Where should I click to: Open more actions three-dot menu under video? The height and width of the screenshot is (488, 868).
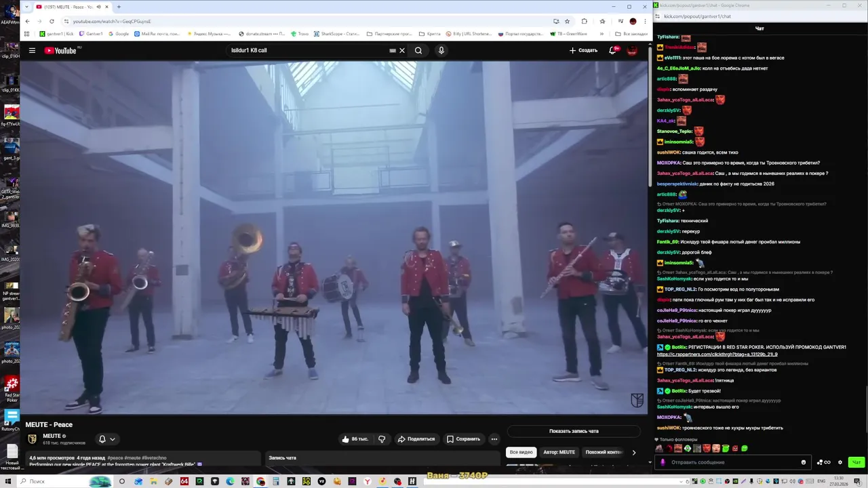(x=494, y=439)
